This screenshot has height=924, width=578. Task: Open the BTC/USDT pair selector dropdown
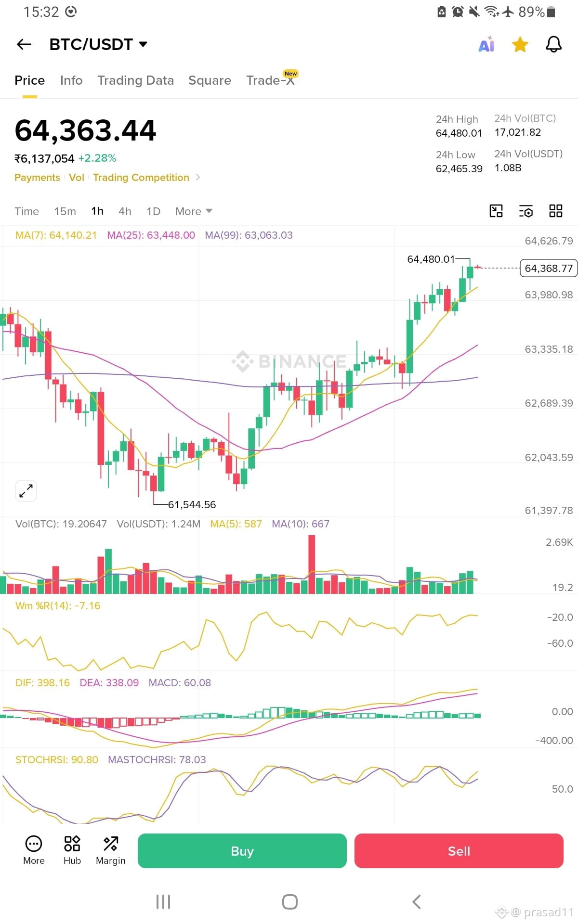[x=98, y=44]
